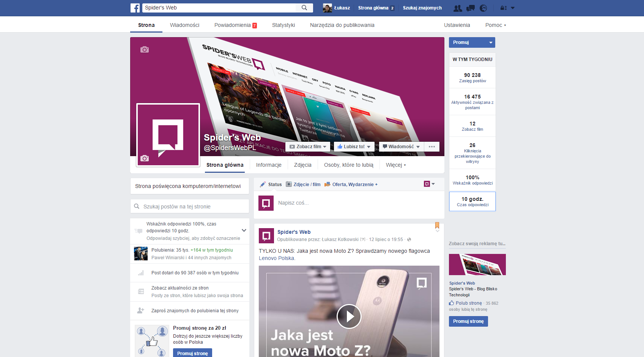Select the Osoby, które to lubią tab
This screenshot has width=644, height=357.
coord(349,165)
